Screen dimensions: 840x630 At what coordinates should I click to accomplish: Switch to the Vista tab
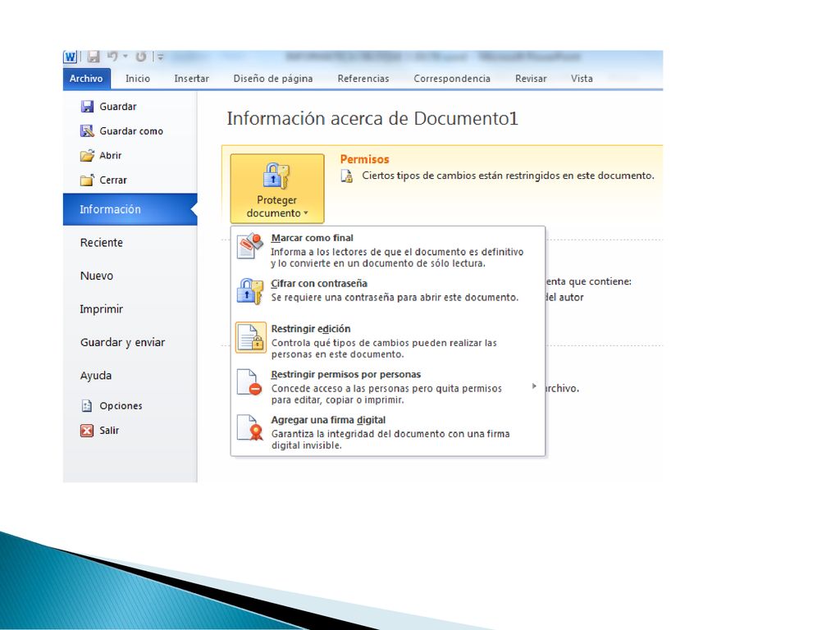pyautogui.click(x=582, y=78)
